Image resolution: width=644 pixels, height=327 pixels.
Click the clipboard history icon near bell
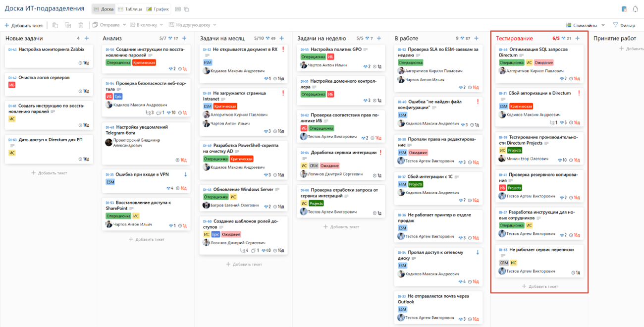624,9
